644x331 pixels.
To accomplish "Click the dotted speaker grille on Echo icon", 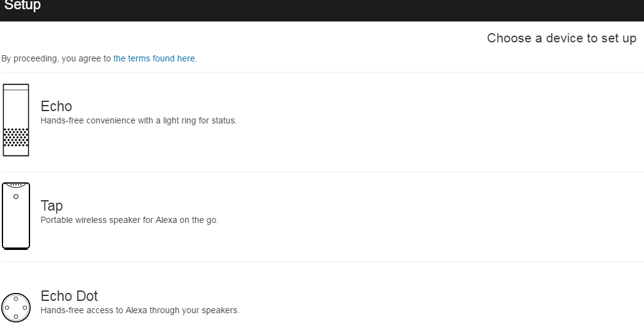I will point(16,138).
